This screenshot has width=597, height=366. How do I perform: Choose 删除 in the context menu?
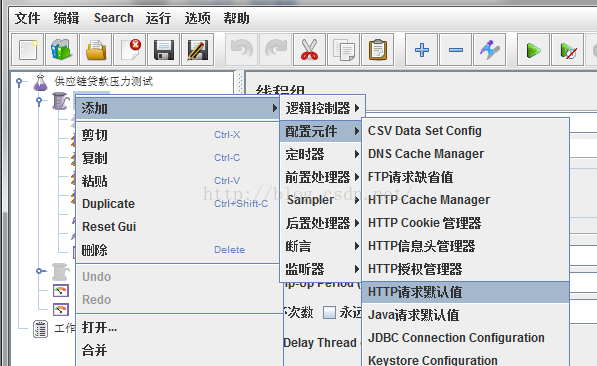coord(178,250)
